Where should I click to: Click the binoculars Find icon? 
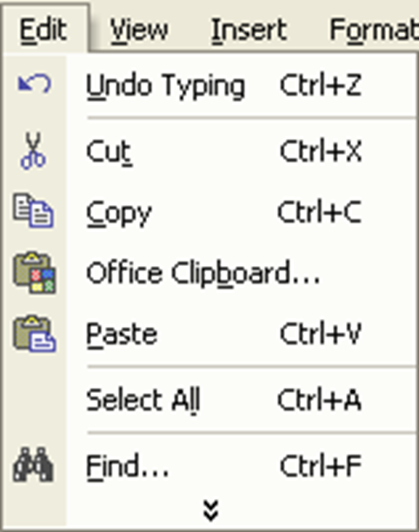33,464
